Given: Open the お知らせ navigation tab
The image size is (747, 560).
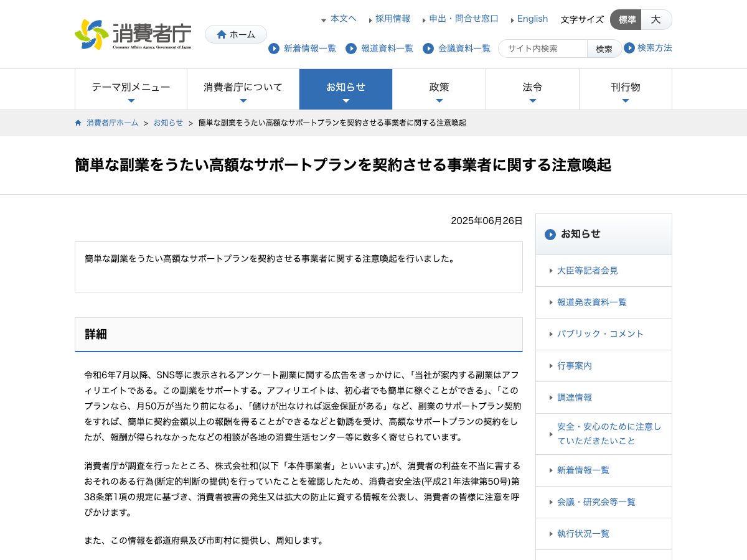Looking at the screenshot, I should 345,90.
